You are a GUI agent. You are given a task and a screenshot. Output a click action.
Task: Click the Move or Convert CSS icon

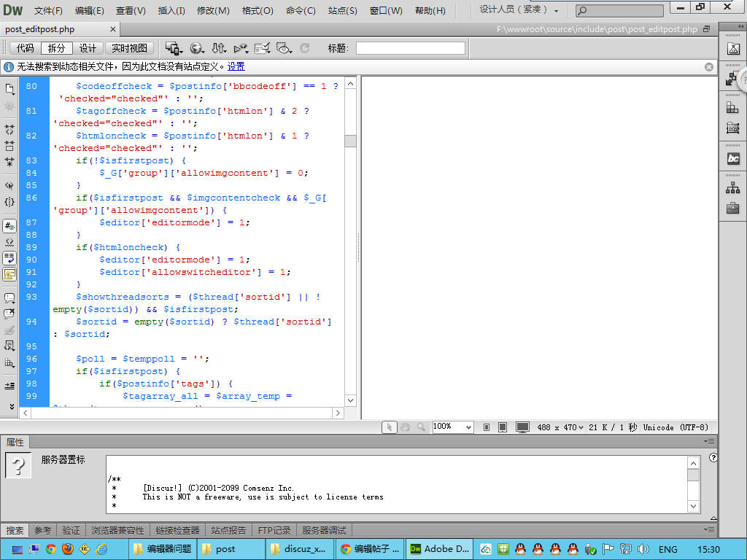tap(9, 362)
